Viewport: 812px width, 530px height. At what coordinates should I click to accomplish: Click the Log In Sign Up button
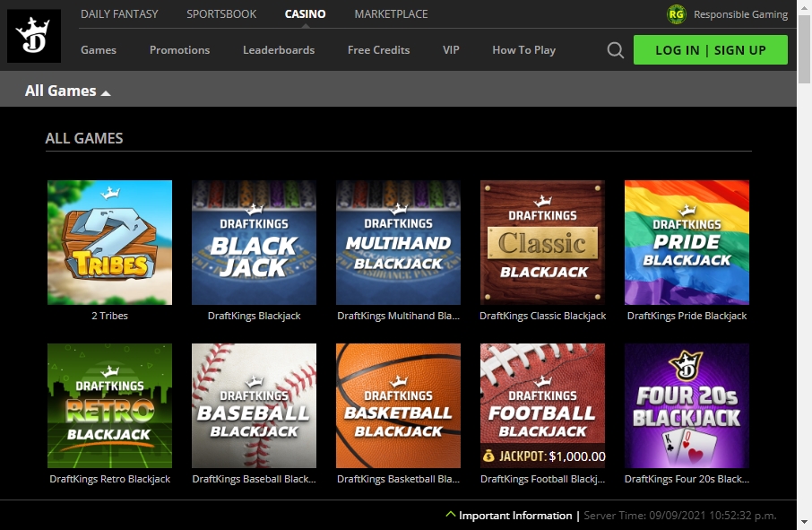(x=711, y=50)
